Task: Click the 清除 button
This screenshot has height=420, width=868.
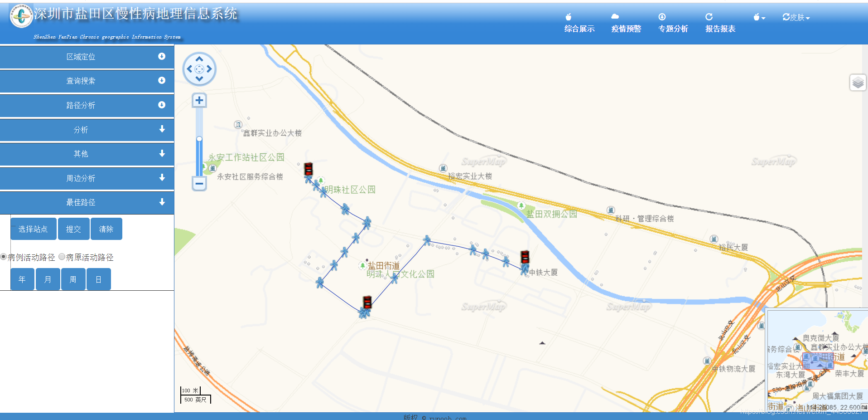Action: [106, 229]
